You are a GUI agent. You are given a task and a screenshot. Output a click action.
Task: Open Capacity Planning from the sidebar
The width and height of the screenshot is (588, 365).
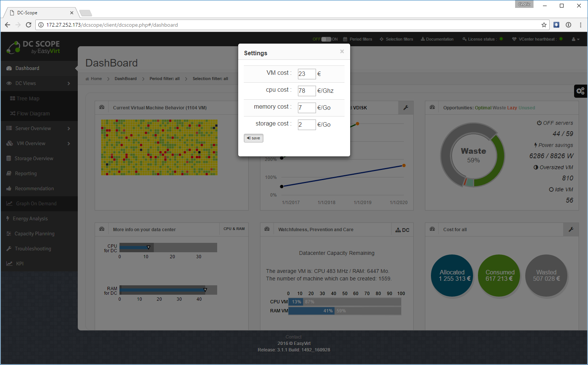click(35, 234)
